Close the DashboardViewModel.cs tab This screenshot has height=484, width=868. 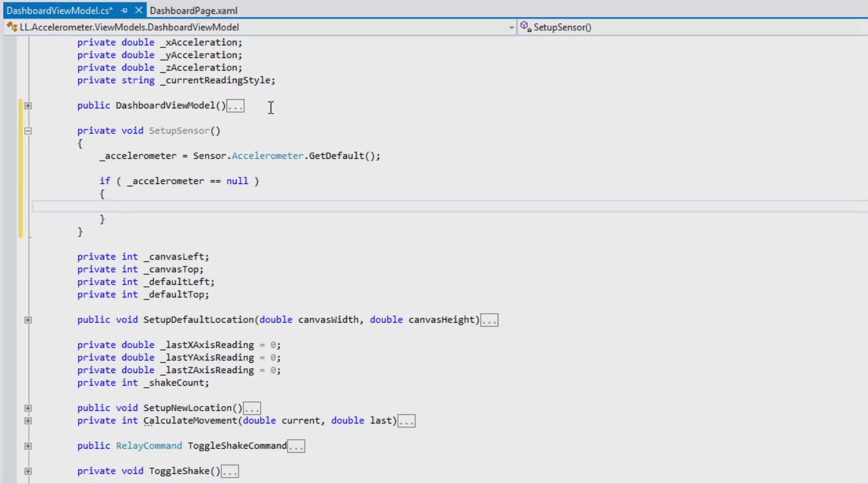pyautogui.click(x=138, y=11)
